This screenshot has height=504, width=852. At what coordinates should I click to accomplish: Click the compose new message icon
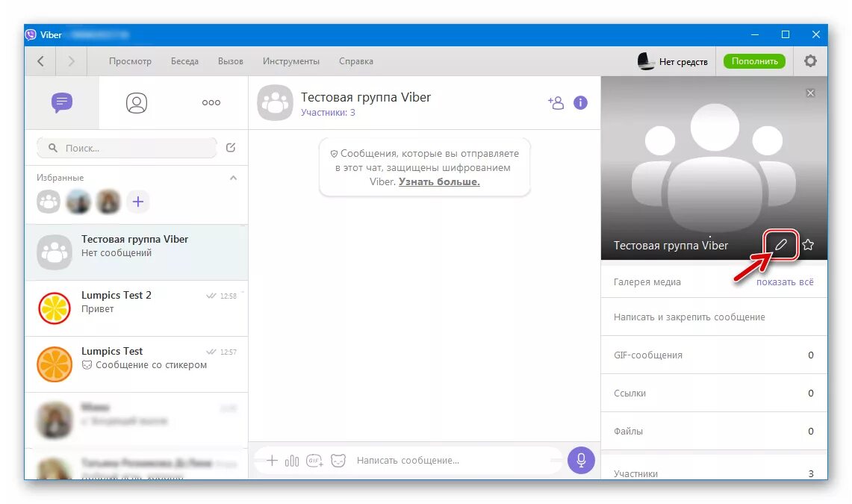pos(231,147)
